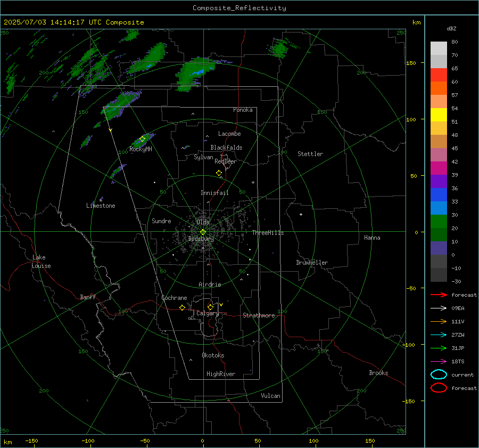The width and height of the screenshot is (479, 448).
Task: Click the Composite_Reflectivity title text
Action: tap(239, 8)
